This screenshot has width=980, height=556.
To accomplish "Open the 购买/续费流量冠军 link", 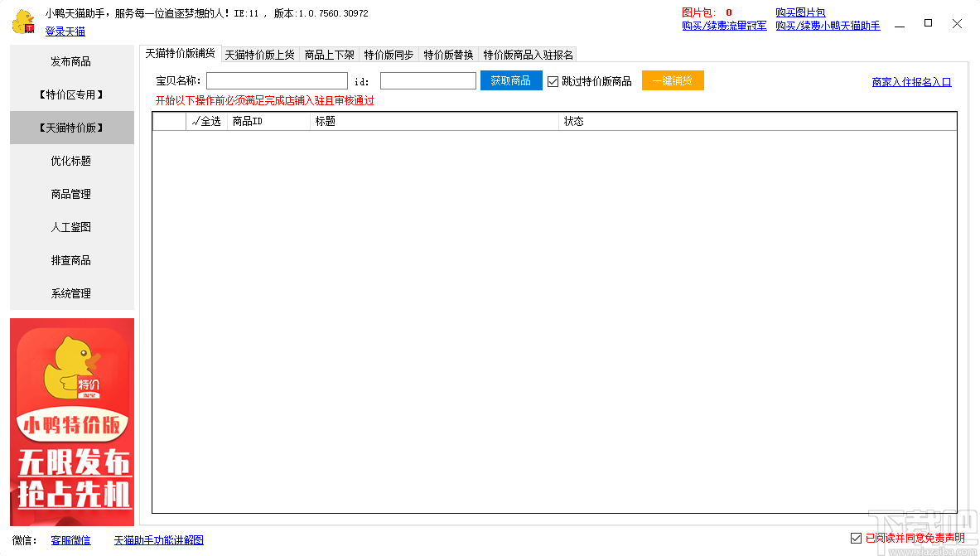I will point(724,26).
